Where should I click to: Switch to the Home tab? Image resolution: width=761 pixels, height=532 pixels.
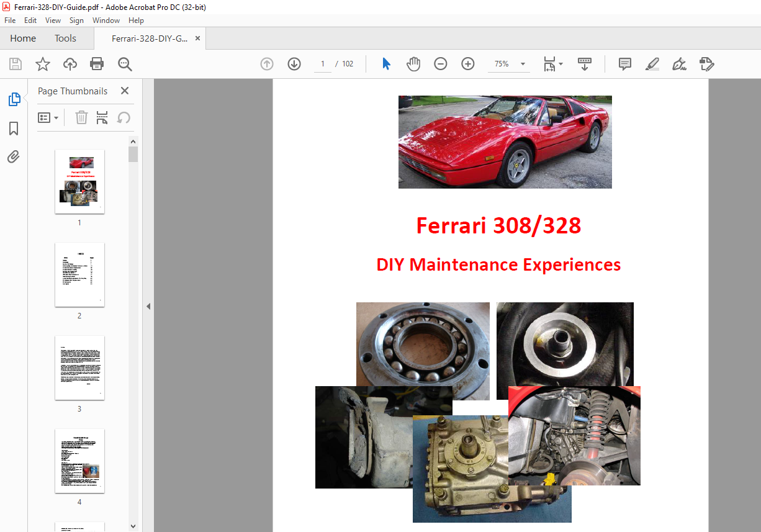point(23,38)
